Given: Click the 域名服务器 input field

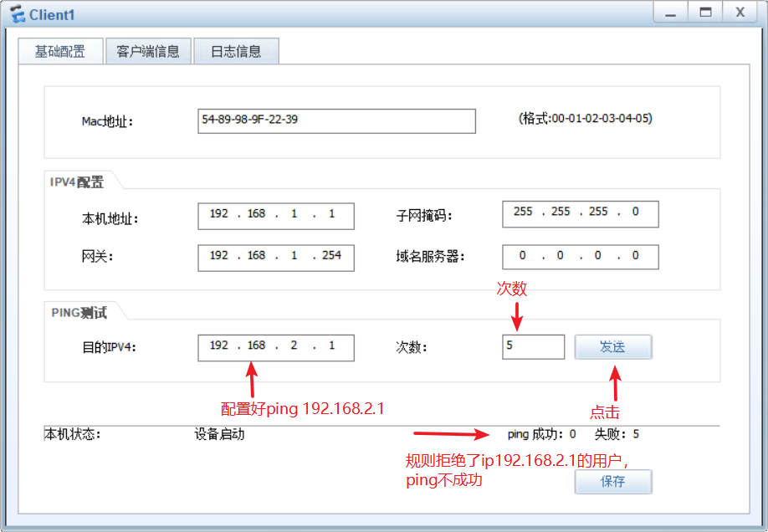Looking at the screenshot, I should tap(581, 257).
